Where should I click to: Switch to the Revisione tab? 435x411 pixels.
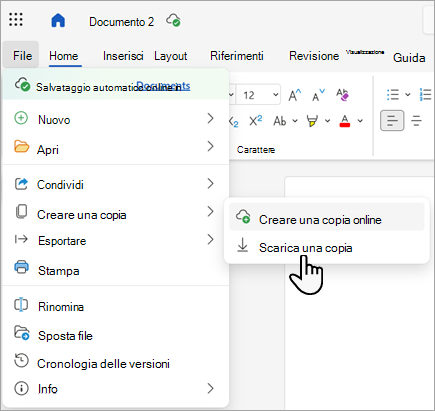tap(314, 56)
